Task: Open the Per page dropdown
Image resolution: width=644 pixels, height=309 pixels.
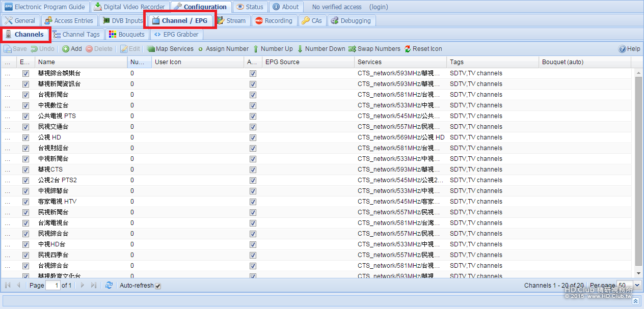Action: click(x=637, y=286)
